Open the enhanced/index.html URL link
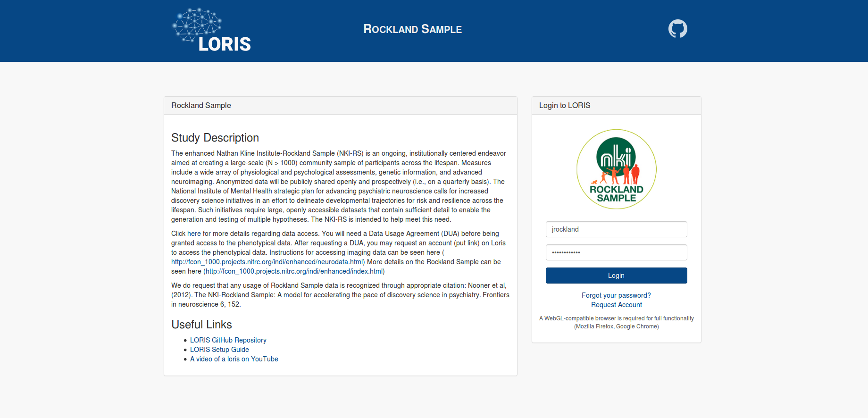 coord(295,271)
